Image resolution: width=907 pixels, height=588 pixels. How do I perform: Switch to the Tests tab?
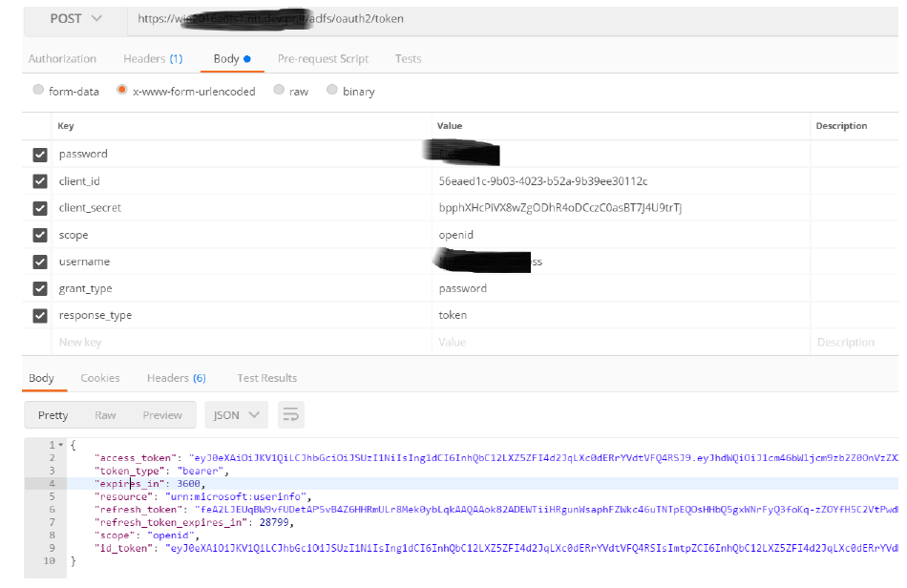(x=408, y=58)
